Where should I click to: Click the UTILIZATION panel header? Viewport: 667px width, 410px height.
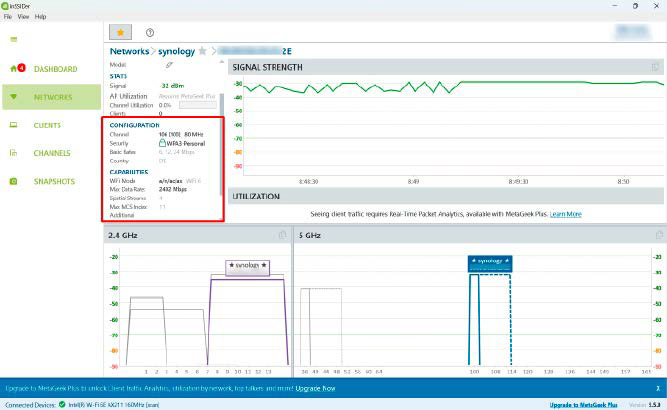tap(447, 196)
